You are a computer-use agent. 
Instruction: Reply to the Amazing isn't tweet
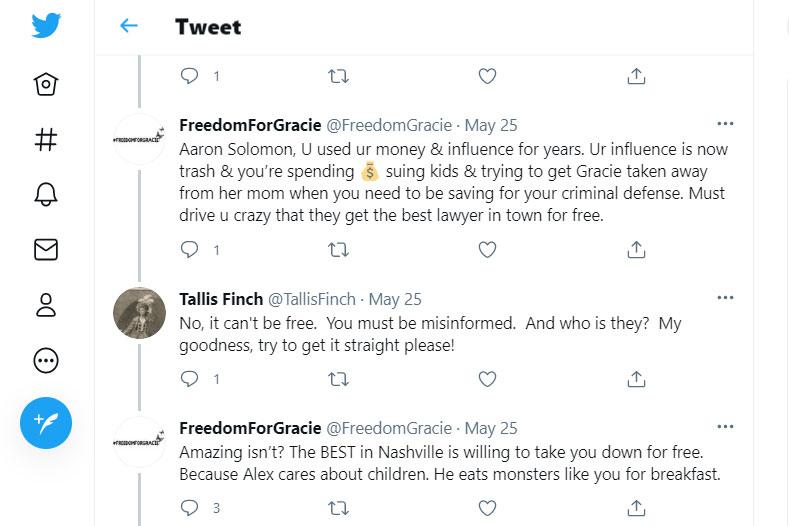(189, 508)
